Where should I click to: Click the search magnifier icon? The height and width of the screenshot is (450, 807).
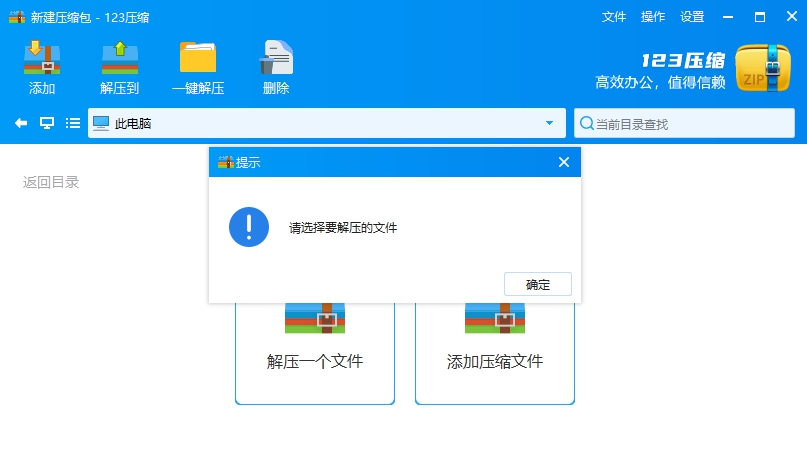(x=586, y=124)
